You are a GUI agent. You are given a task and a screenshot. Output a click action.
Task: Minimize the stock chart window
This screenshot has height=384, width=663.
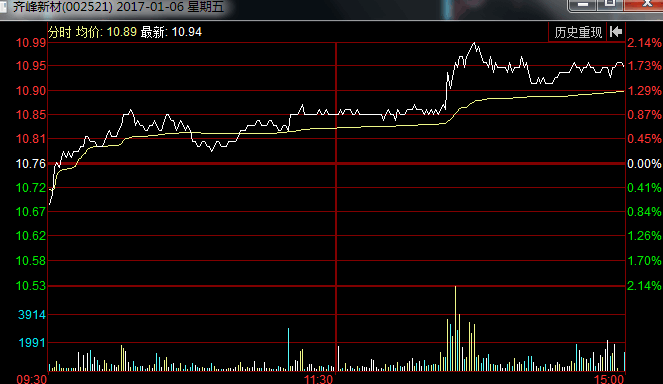coord(583,4)
